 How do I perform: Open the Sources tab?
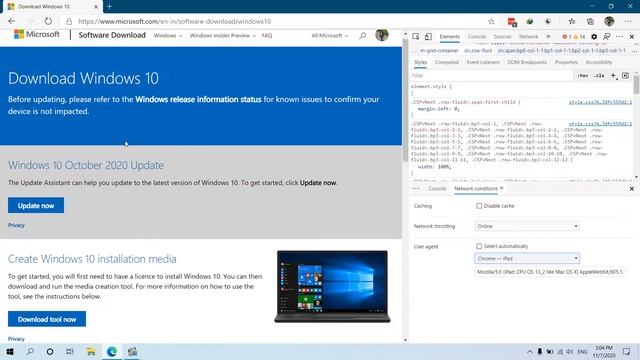coord(502,36)
